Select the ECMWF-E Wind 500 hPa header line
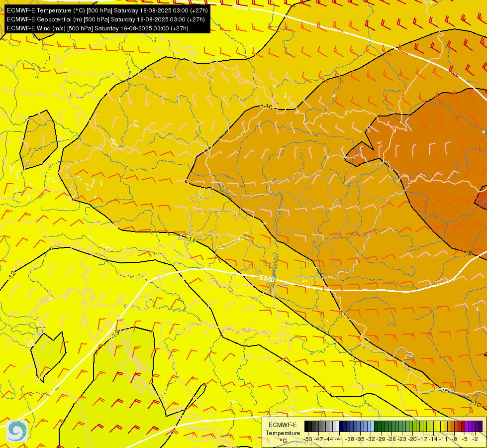The width and height of the screenshot is (487, 448). [x=97, y=28]
